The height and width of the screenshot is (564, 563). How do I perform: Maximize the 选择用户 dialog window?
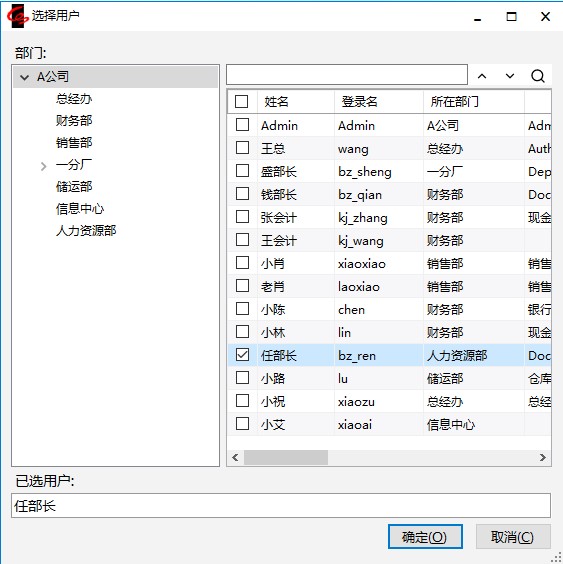[x=511, y=17]
